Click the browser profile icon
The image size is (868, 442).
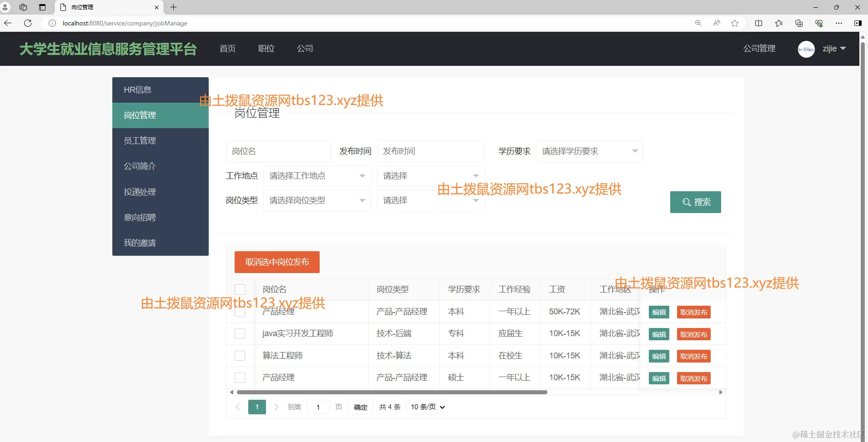point(5,7)
